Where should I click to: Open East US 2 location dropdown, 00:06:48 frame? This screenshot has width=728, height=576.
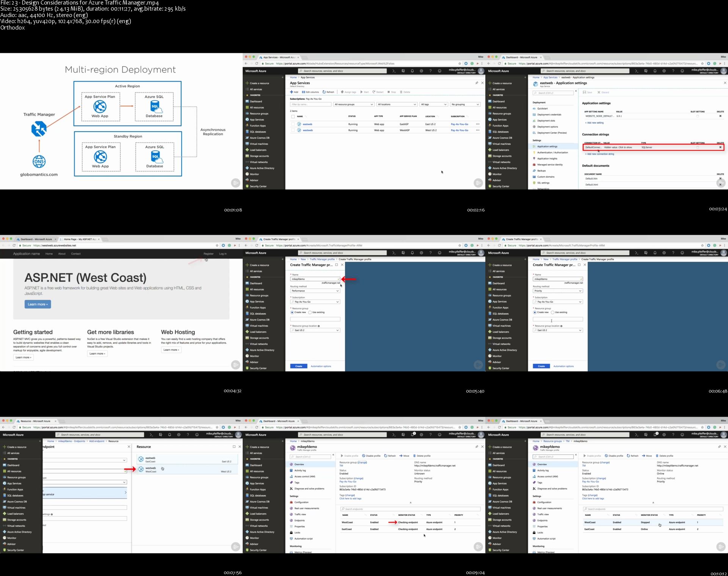[558, 330]
